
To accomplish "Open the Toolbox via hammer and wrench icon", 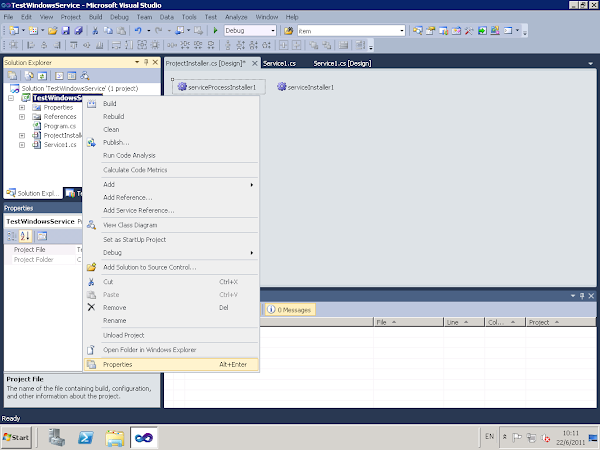I will coord(469,31).
